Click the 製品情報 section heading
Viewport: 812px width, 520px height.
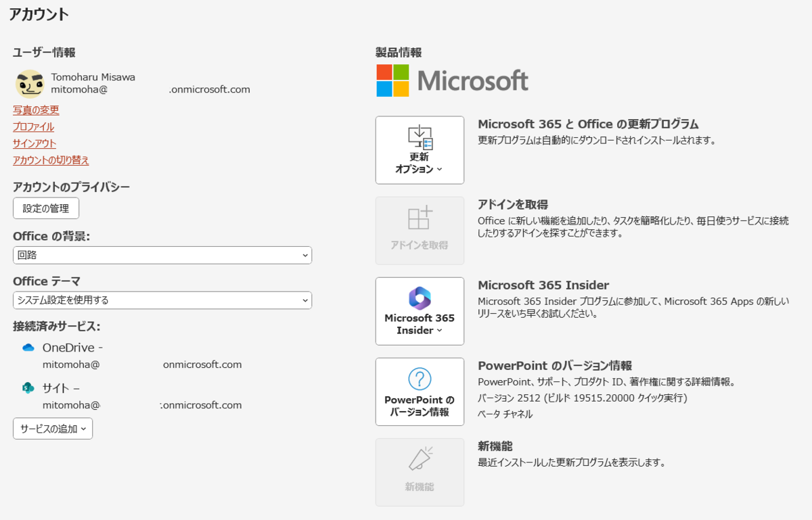[x=399, y=52]
